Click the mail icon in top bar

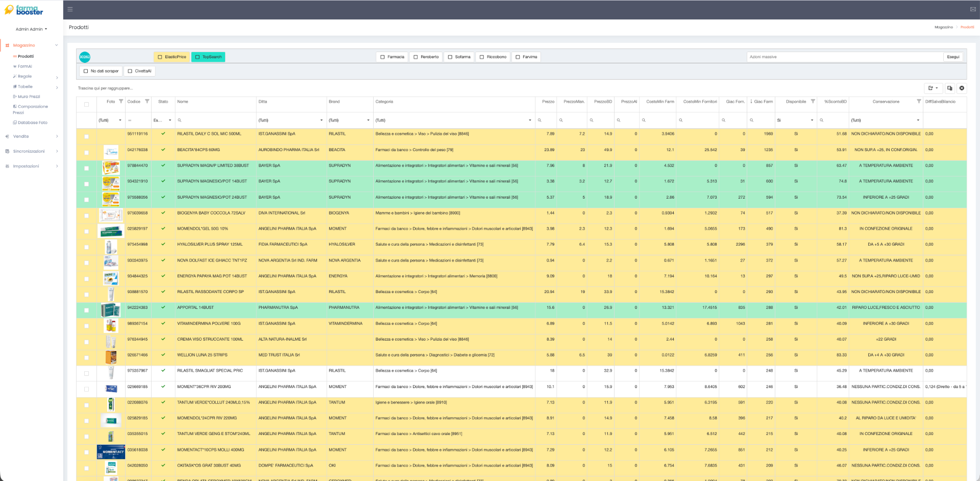(x=972, y=9)
